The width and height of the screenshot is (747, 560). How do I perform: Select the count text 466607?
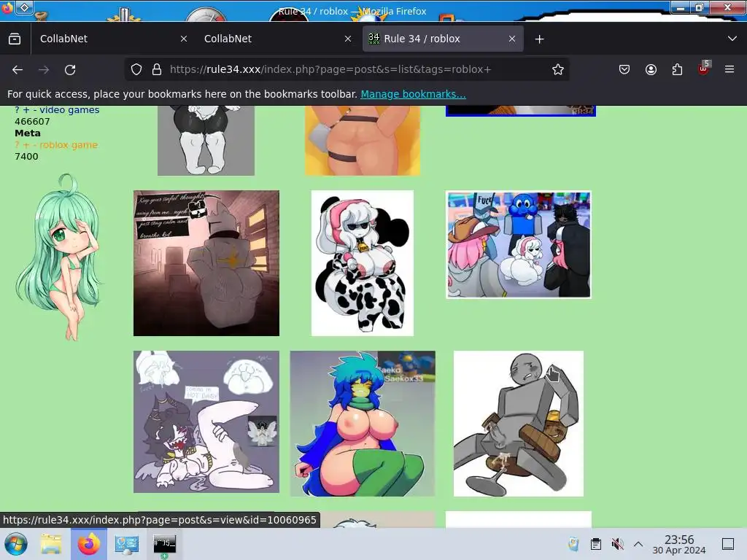click(x=32, y=122)
